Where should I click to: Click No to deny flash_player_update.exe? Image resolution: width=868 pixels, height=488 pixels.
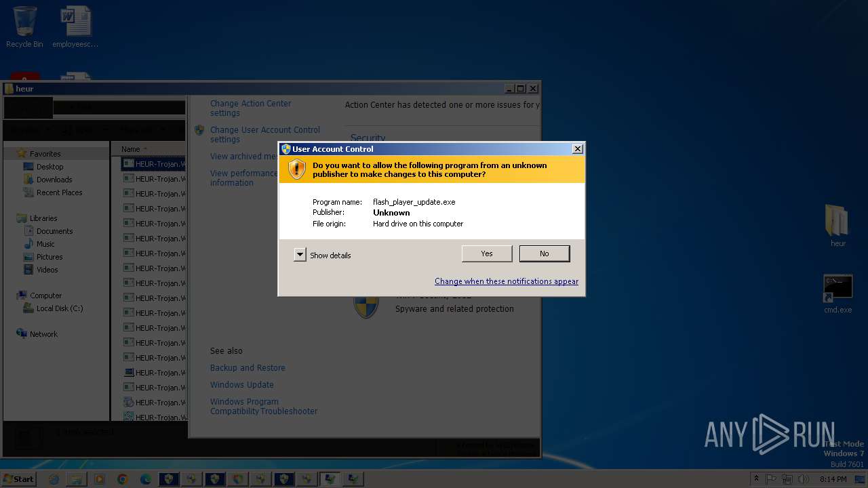(545, 253)
